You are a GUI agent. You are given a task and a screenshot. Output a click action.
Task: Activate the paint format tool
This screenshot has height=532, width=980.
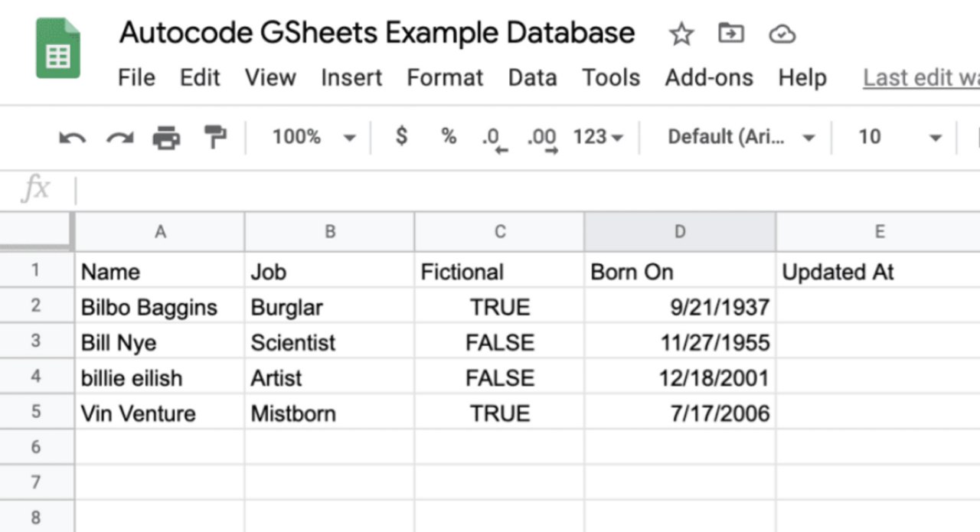point(214,138)
